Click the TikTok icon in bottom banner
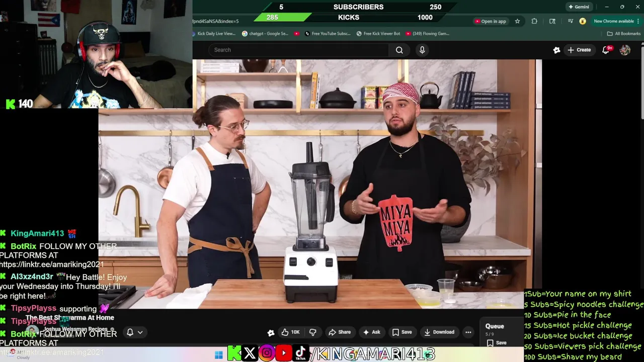The height and width of the screenshot is (362, 644). [x=301, y=353]
